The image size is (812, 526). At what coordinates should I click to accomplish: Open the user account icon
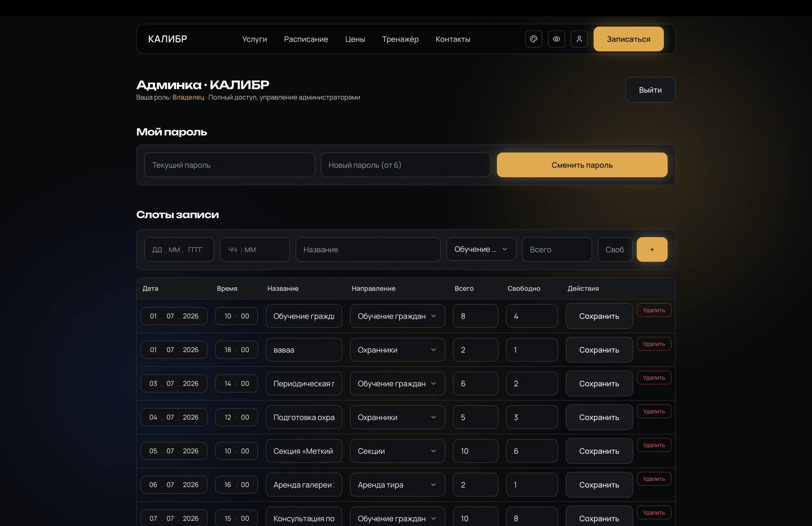point(579,39)
